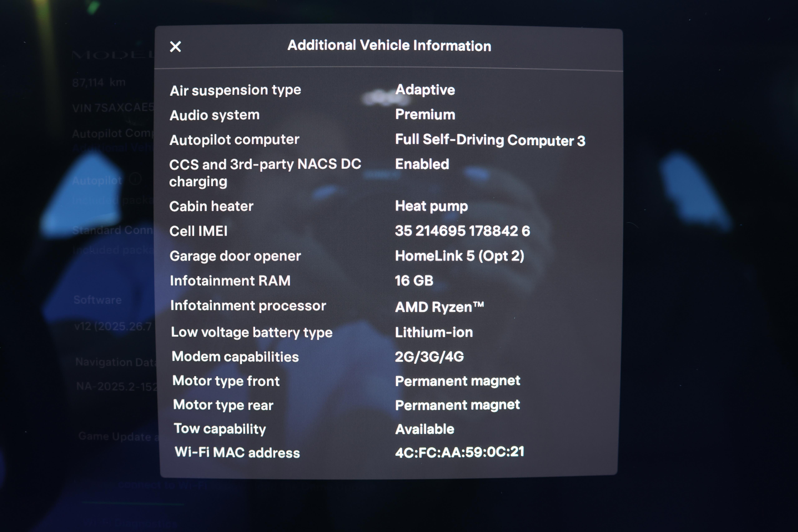Select Lithium-ion low voltage battery value
798x532 pixels.
click(x=434, y=332)
